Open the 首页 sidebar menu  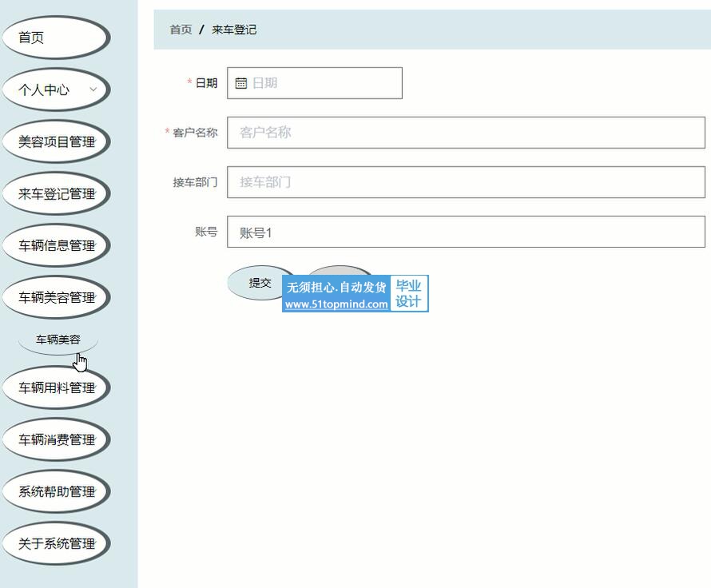tap(56, 38)
